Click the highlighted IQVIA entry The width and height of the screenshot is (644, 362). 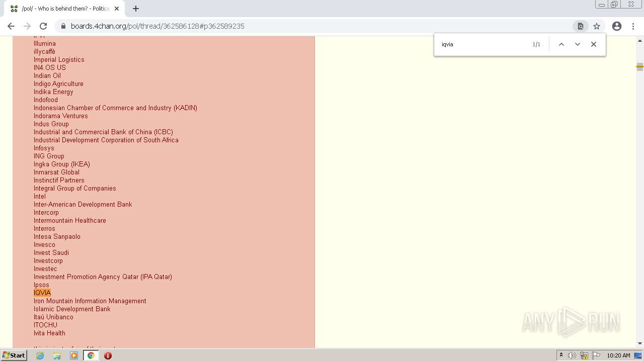(x=42, y=293)
